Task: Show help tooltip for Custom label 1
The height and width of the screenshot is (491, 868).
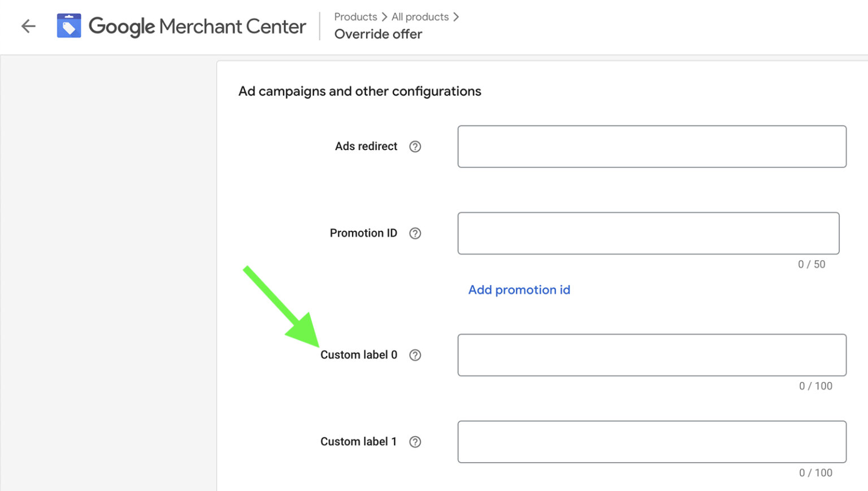Action: point(415,442)
